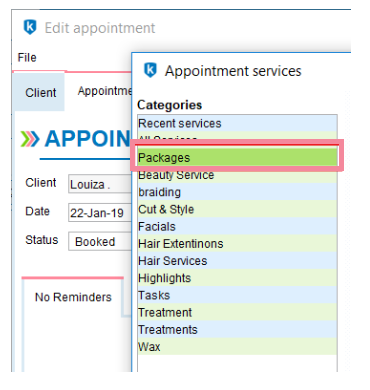Switch to the Appointment tab
The width and height of the screenshot is (370, 390).
tap(105, 91)
